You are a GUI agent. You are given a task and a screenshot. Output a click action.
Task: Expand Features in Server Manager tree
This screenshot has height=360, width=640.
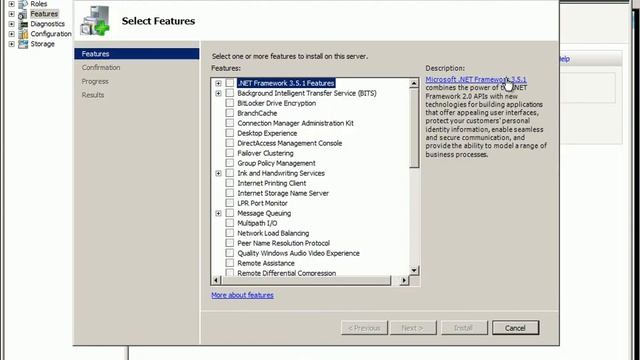coord(11,14)
